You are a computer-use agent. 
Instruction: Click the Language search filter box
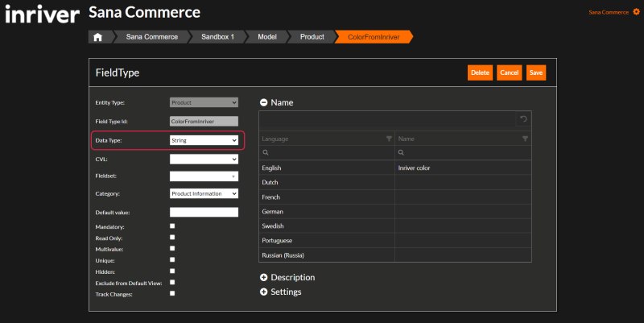click(327, 152)
